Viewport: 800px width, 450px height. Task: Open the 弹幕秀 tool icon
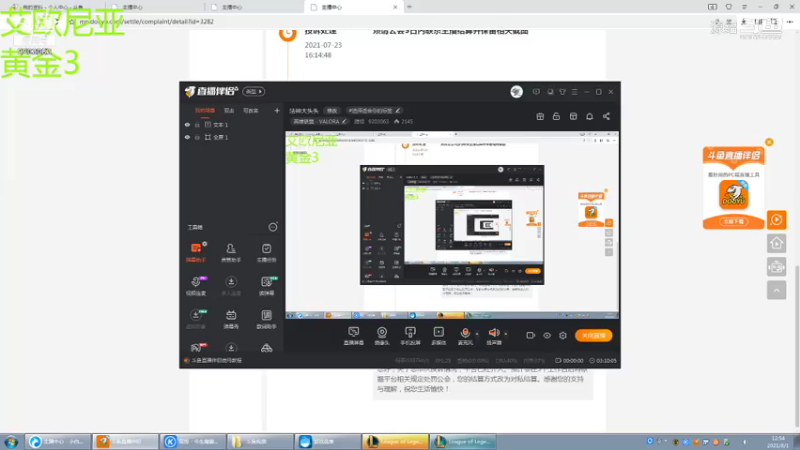click(231, 319)
